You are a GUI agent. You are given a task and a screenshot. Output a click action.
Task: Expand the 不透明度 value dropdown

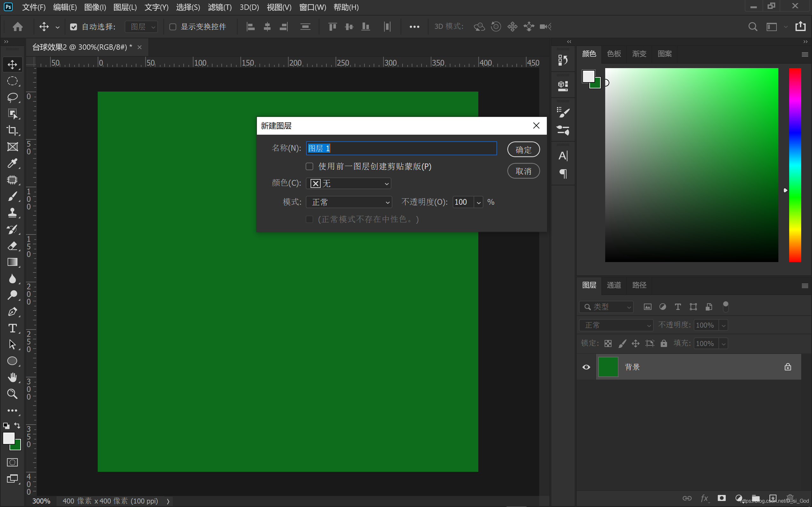(x=478, y=202)
